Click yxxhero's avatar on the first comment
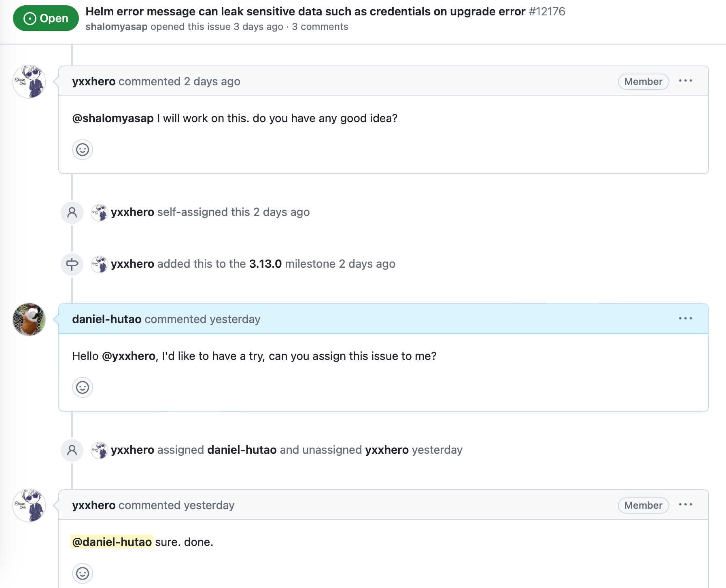Screen dimensions: 726x588 (29, 82)
